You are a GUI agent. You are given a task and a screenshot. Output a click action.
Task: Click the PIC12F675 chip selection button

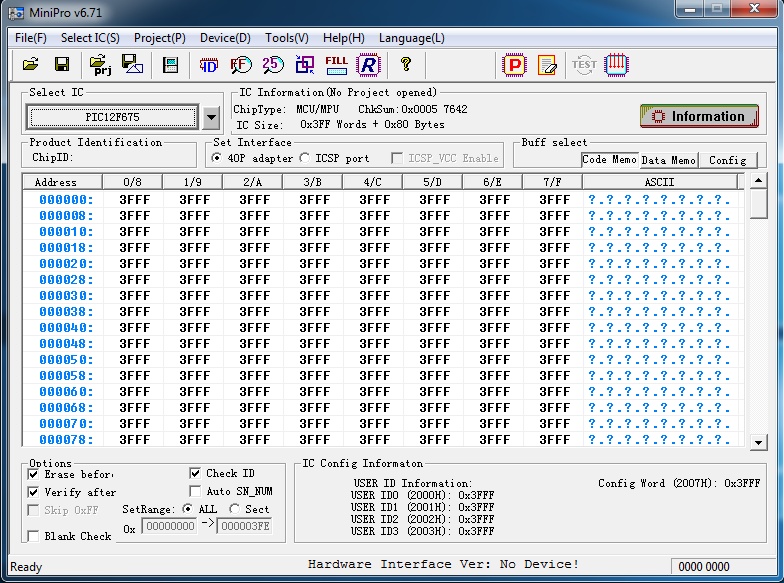[x=112, y=118]
